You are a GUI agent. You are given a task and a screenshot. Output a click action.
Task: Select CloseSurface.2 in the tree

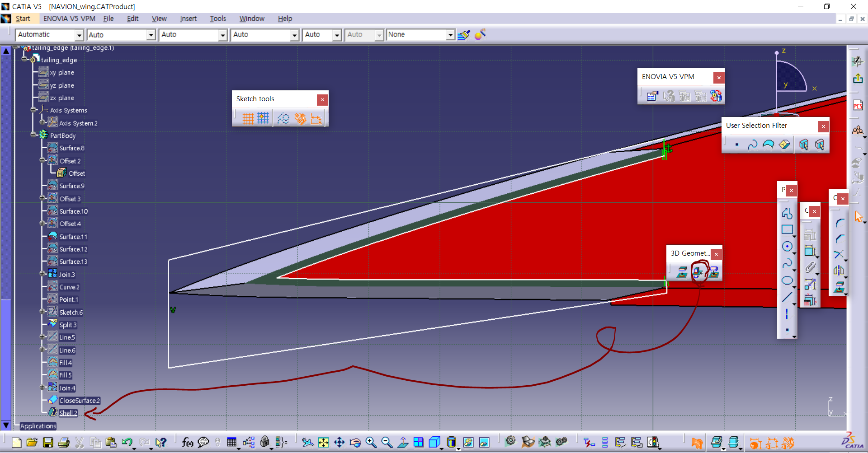[80, 401]
